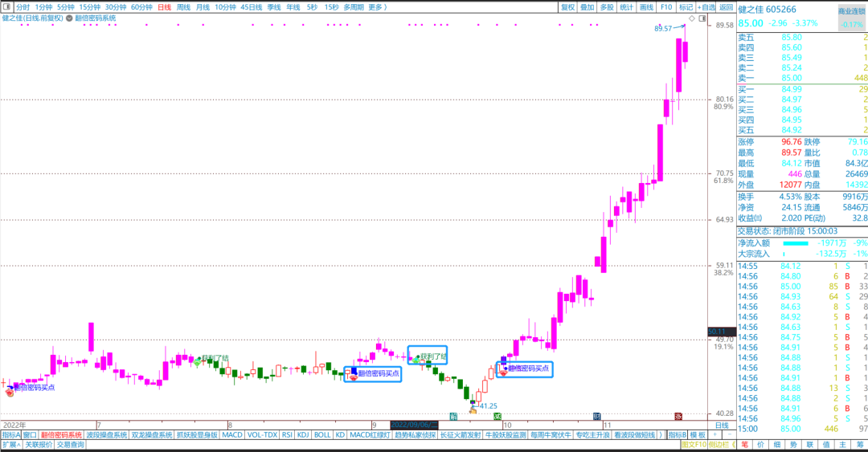
Task: Select 每周牛窝伏牛 indicator tab
Action: click(551, 435)
